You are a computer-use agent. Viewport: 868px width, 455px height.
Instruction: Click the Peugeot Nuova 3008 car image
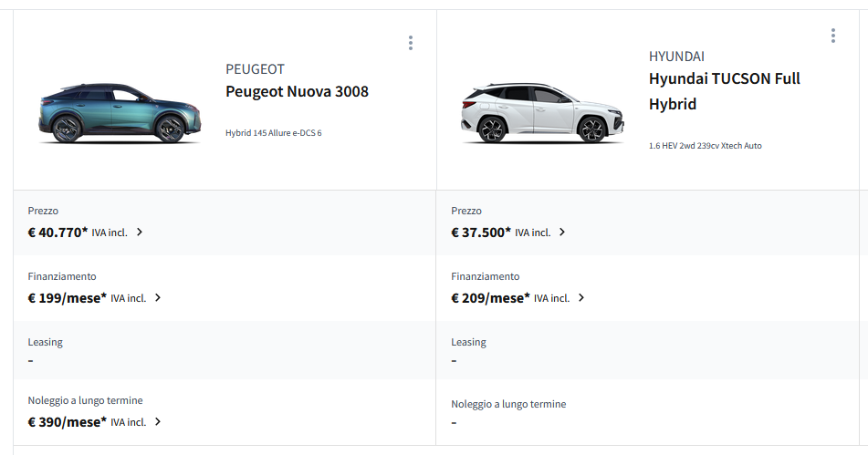pyautogui.click(x=120, y=114)
